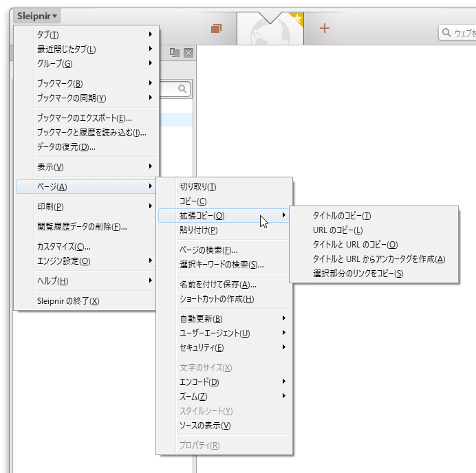Screen dimensions: 476x473
Task: Select the ページ(A) menu entry
Action: 86,186
